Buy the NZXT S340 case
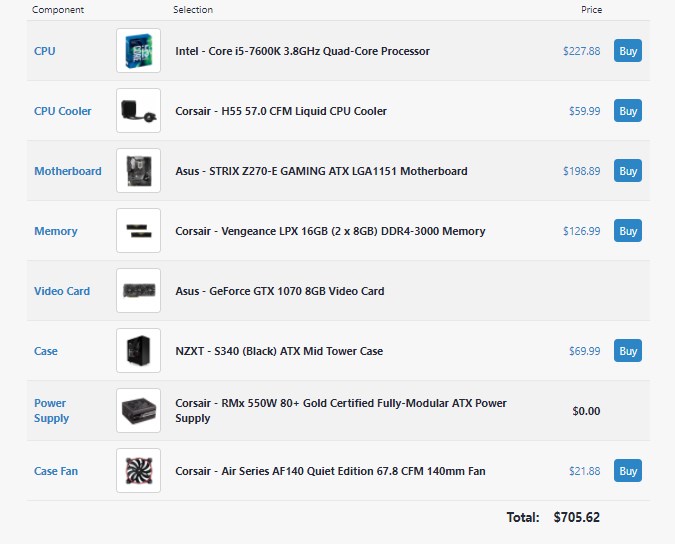675x544 pixels. pos(628,351)
